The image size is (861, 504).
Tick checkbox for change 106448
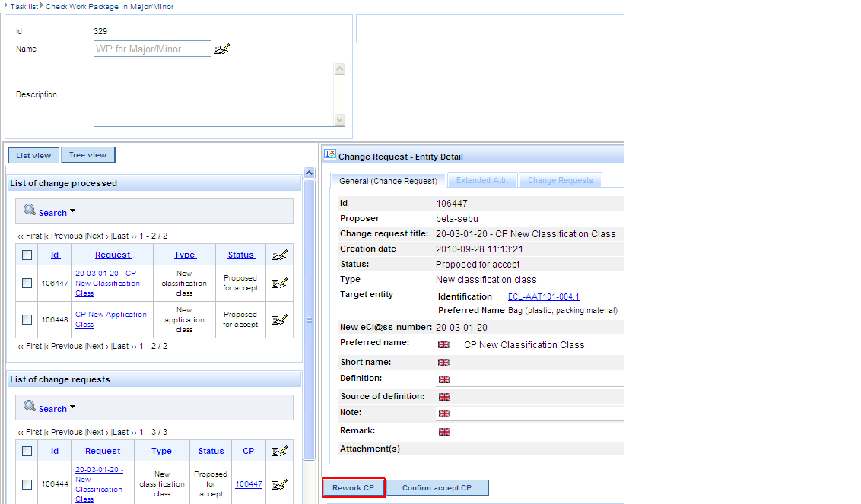point(27,320)
